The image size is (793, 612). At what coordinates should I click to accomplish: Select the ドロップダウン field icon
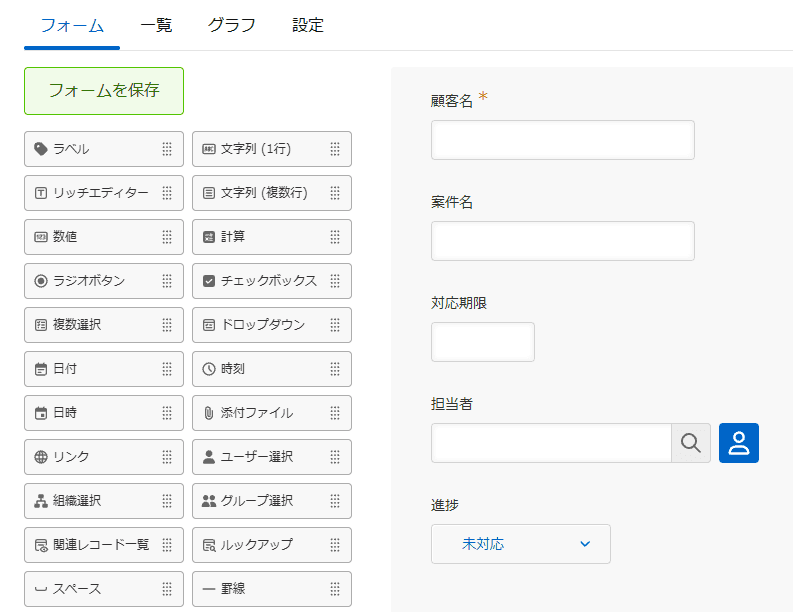[209, 325]
